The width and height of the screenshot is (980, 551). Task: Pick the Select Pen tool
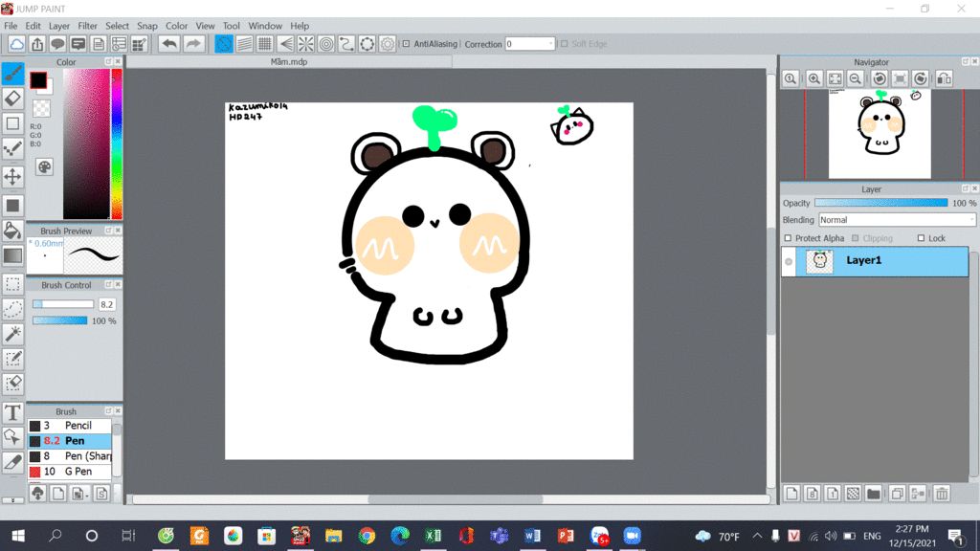pos(12,360)
